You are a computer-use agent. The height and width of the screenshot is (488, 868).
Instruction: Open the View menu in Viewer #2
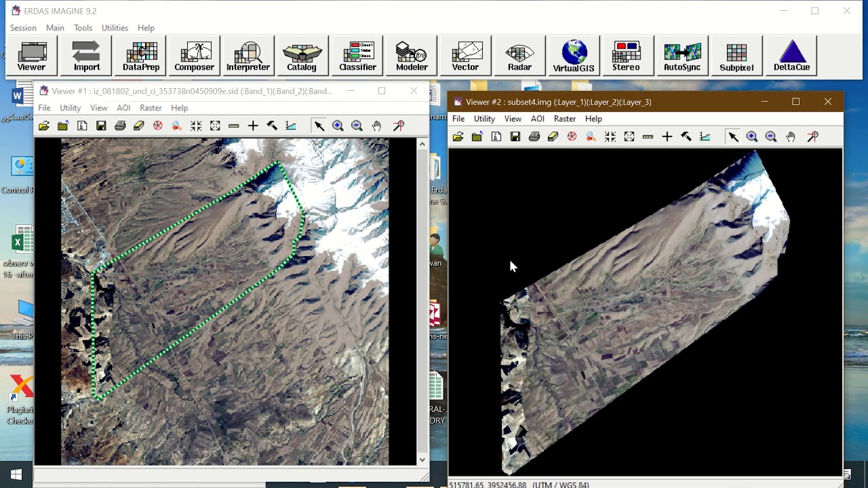pos(513,119)
